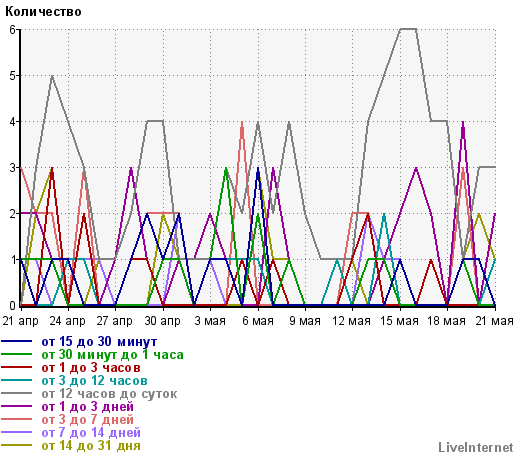Click the '3 мая' date label

point(210,321)
